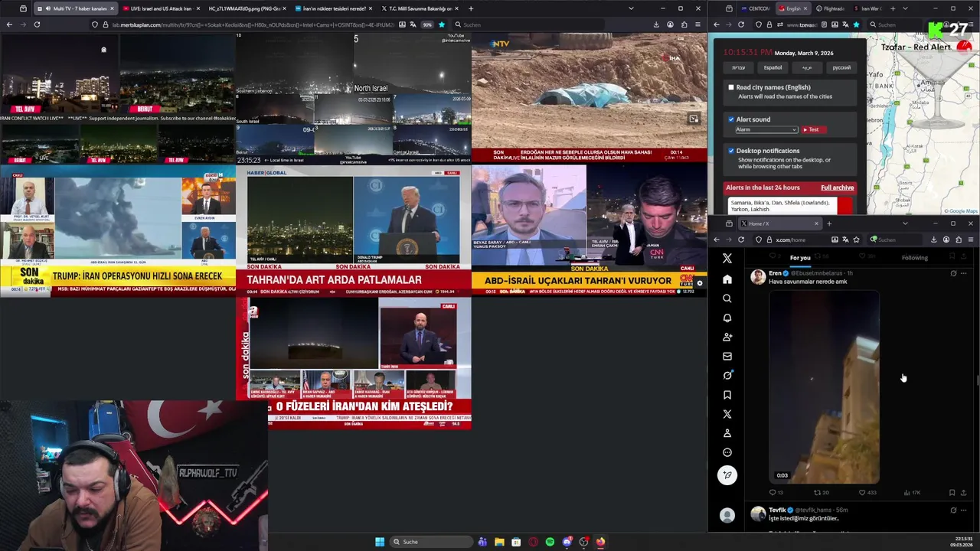Click the round compose post button

(727, 475)
